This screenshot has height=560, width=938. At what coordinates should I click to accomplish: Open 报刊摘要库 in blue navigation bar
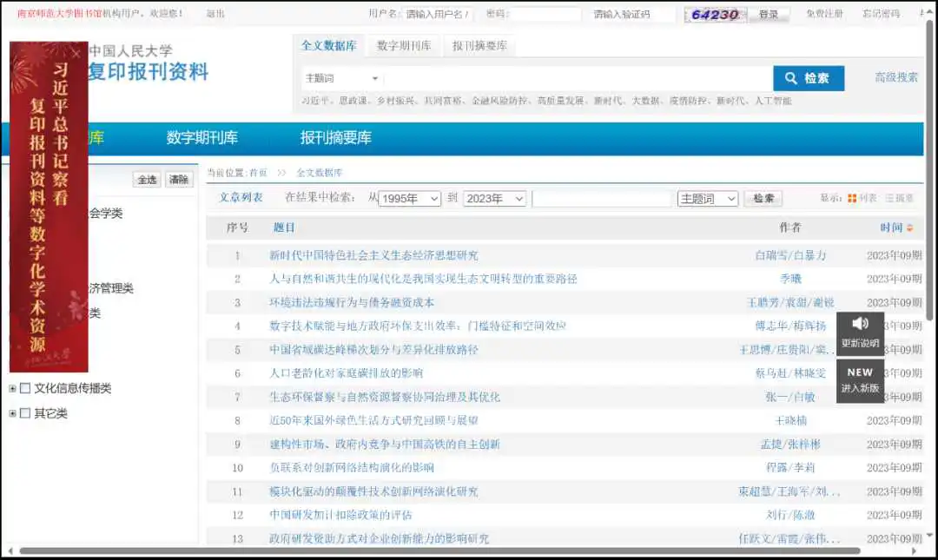[335, 137]
